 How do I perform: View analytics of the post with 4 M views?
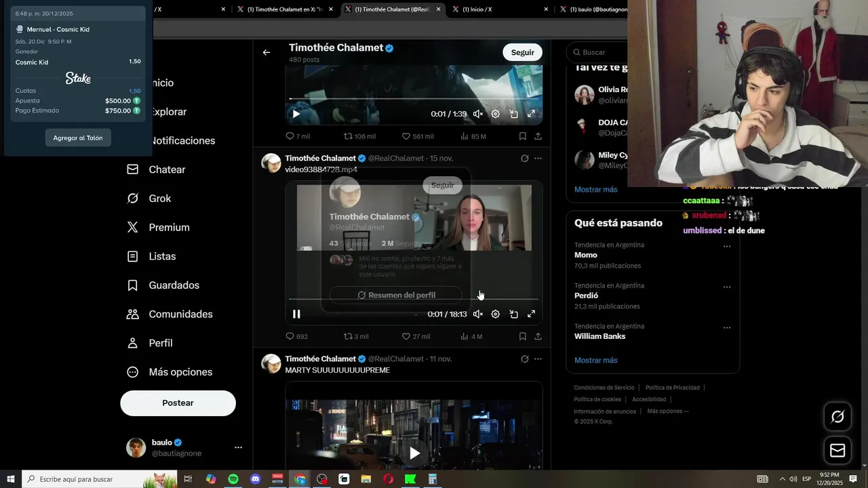(471, 336)
